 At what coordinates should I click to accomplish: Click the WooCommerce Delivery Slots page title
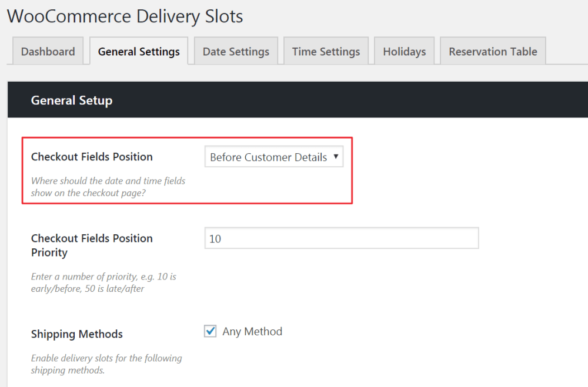125,16
